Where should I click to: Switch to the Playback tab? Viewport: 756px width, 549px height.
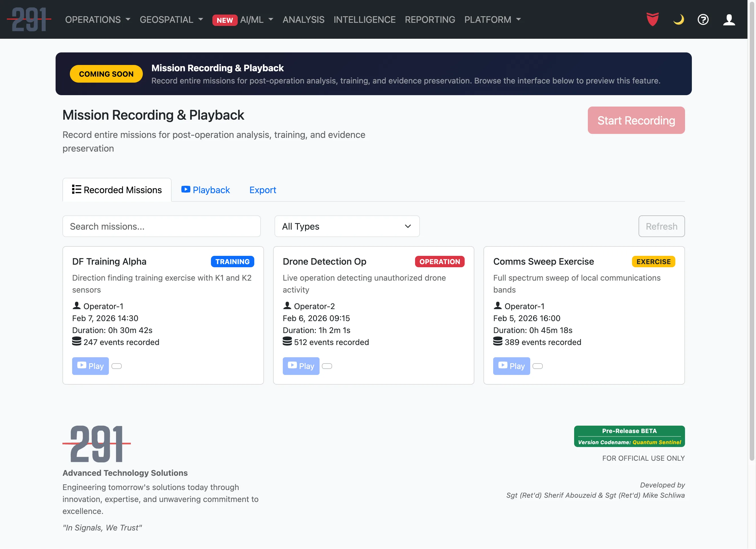point(206,189)
